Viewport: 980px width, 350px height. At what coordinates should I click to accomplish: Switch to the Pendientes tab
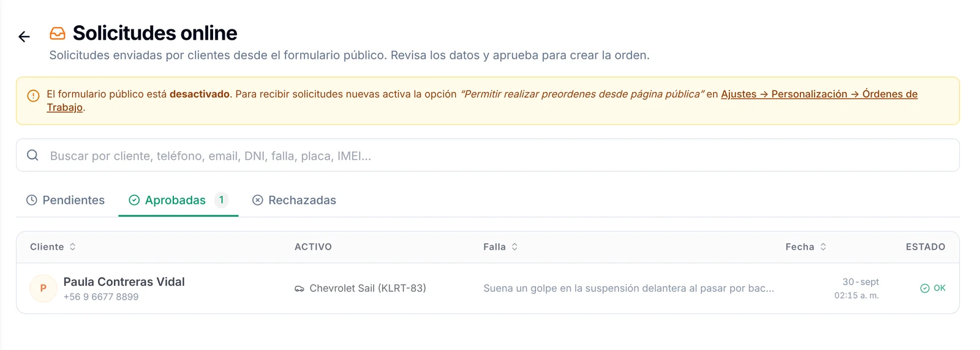(x=66, y=200)
